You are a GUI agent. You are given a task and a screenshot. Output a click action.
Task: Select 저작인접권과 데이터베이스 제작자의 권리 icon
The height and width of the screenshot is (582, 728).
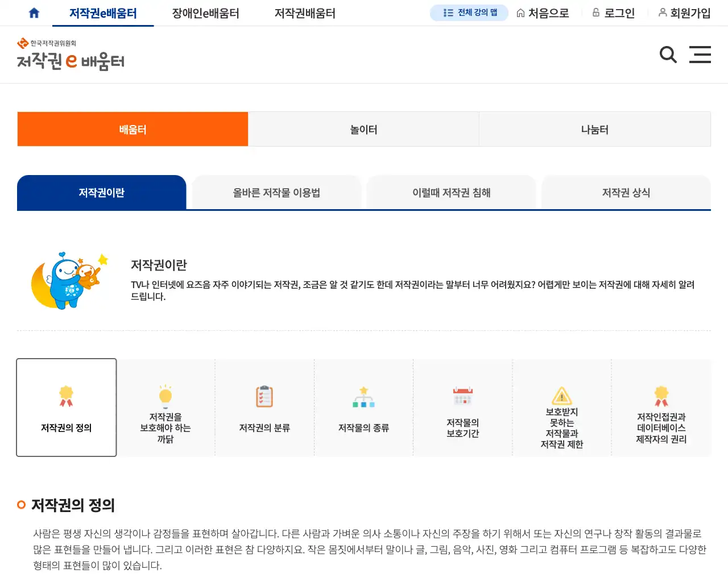click(x=661, y=396)
